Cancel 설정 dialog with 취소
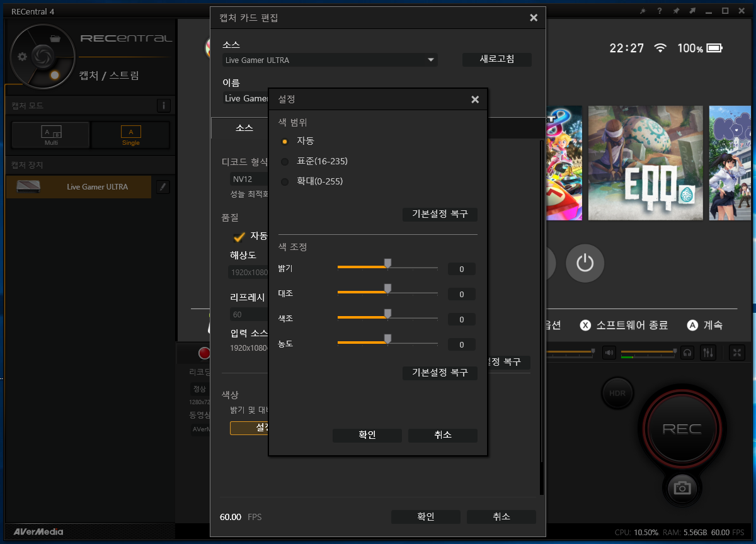 click(443, 435)
